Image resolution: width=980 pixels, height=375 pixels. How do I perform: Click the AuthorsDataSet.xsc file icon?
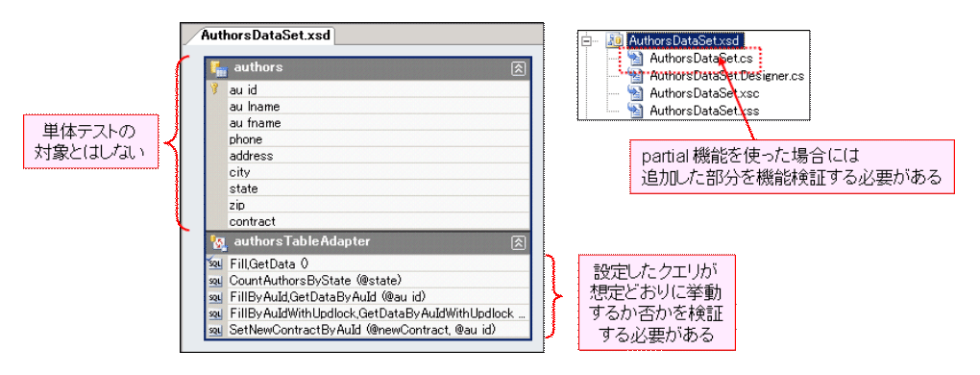(x=635, y=94)
